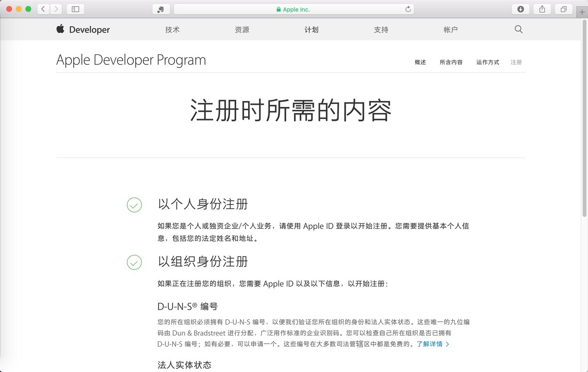
Task: Click the checkmark beside 以组织身份注册
Action: 134,262
